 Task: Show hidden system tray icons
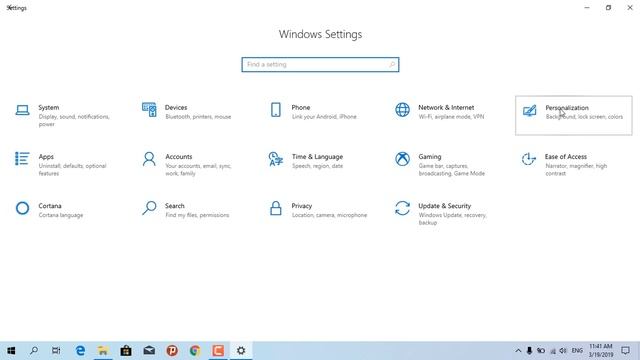click(518, 351)
